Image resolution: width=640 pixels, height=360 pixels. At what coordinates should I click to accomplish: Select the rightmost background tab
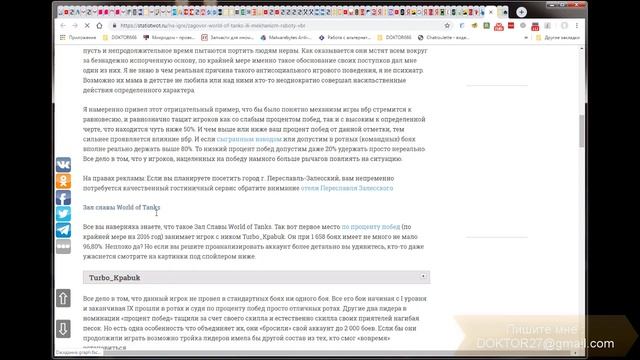(x=504, y=12)
